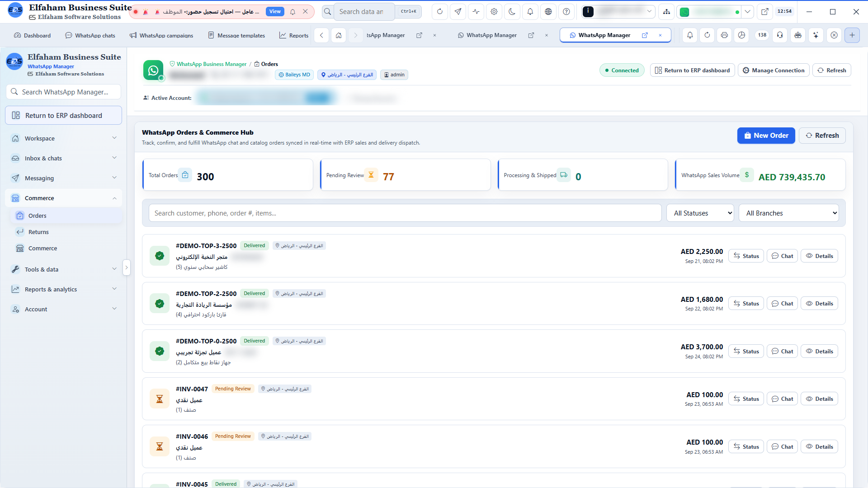Switch to the Dashboard tab
This screenshot has height=488, width=868.
click(33, 35)
